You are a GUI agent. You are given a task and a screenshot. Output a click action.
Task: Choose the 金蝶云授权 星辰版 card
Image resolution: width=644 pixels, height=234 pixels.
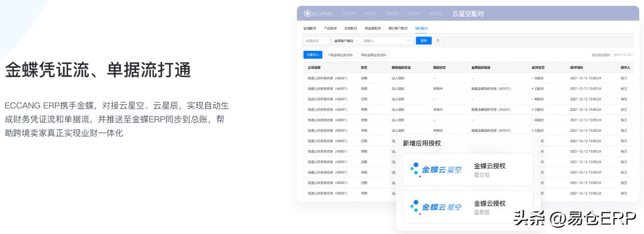click(468, 207)
